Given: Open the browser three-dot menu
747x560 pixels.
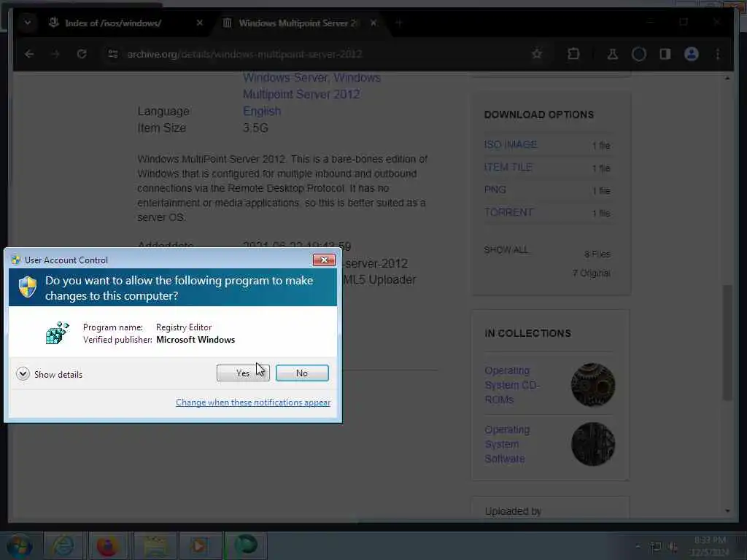Looking at the screenshot, I should 718,54.
